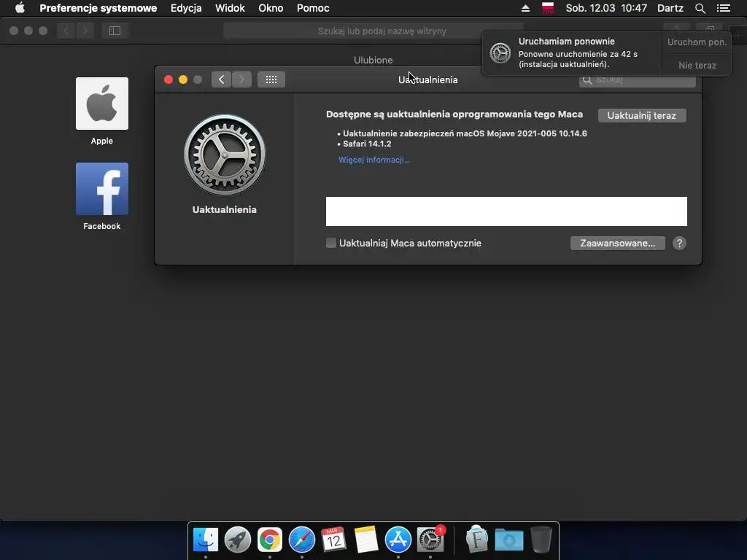Open the Edycja menu
Viewport: 747px width, 560px height.
pos(186,8)
